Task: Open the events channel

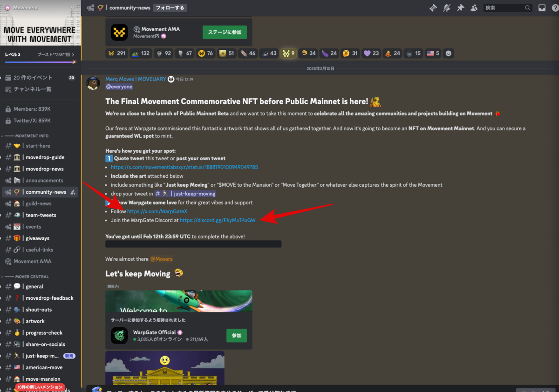Action: pos(40,227)
